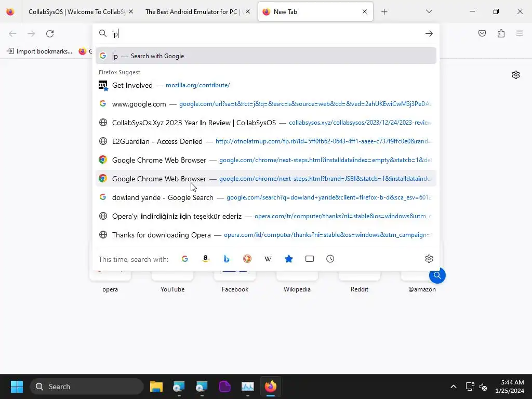
Task: Search history with the clock icon
Action: [330, 259]
